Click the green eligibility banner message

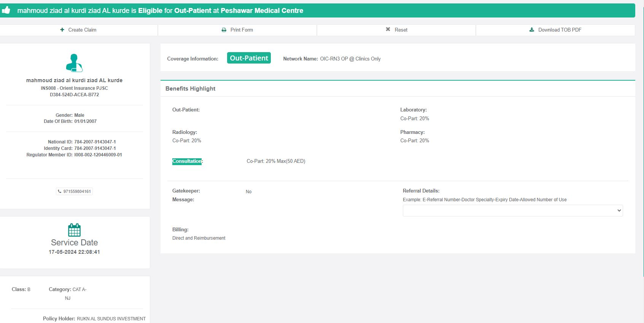tap(160, 11)
